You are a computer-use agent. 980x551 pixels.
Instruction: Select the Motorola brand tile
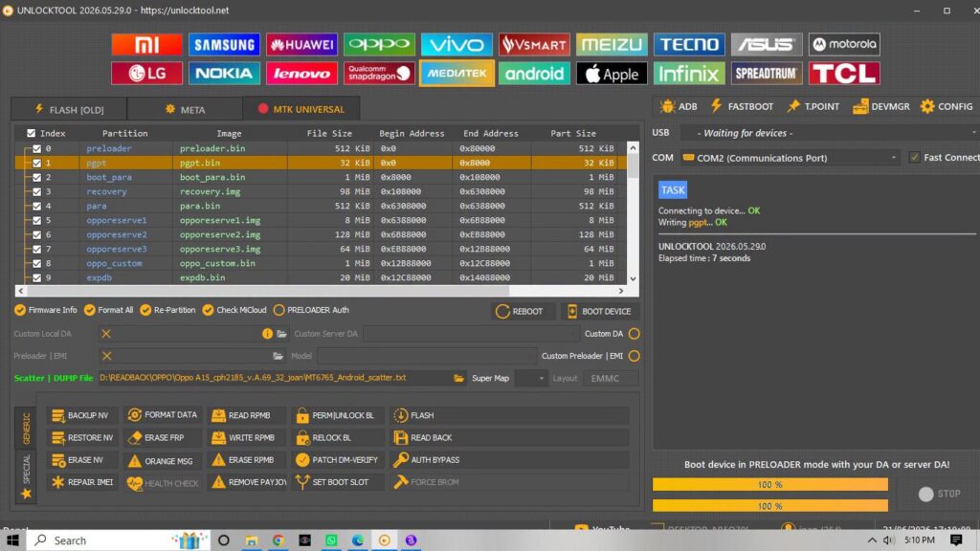coord(844,44)
